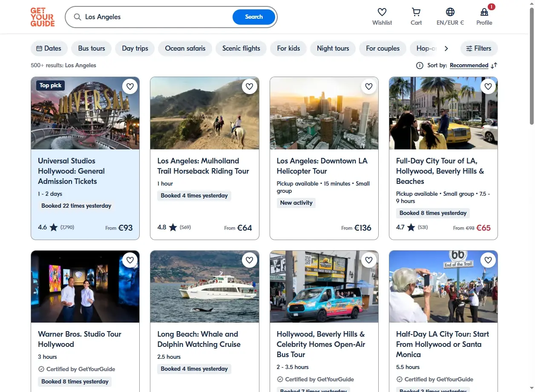Click the GetYourGuide logo
This screenshot has width=535, height=392.
[43, 17]
